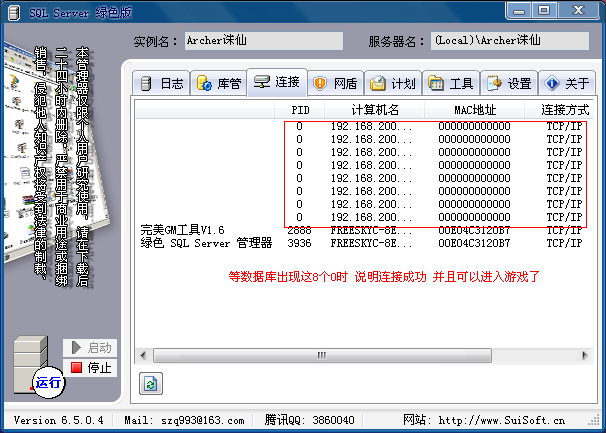Click the SQL Server title bar app icon
606x433 pixels.
click(14, 11)
